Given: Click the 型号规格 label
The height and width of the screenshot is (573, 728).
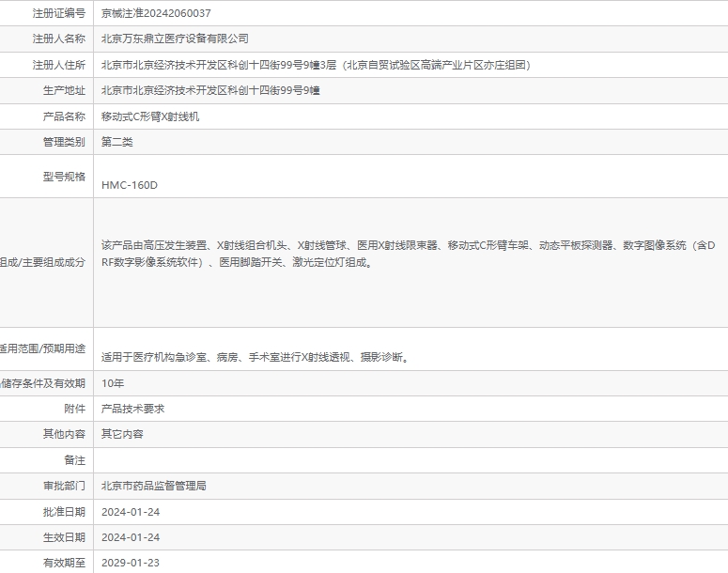Looking at the screenshot, I should (64, 177).
